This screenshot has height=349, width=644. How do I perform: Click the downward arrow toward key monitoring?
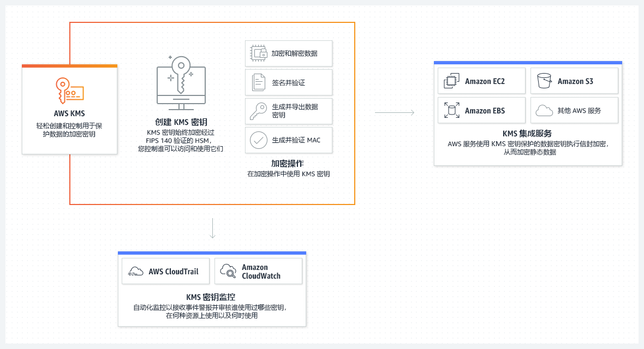pos(212,228)
